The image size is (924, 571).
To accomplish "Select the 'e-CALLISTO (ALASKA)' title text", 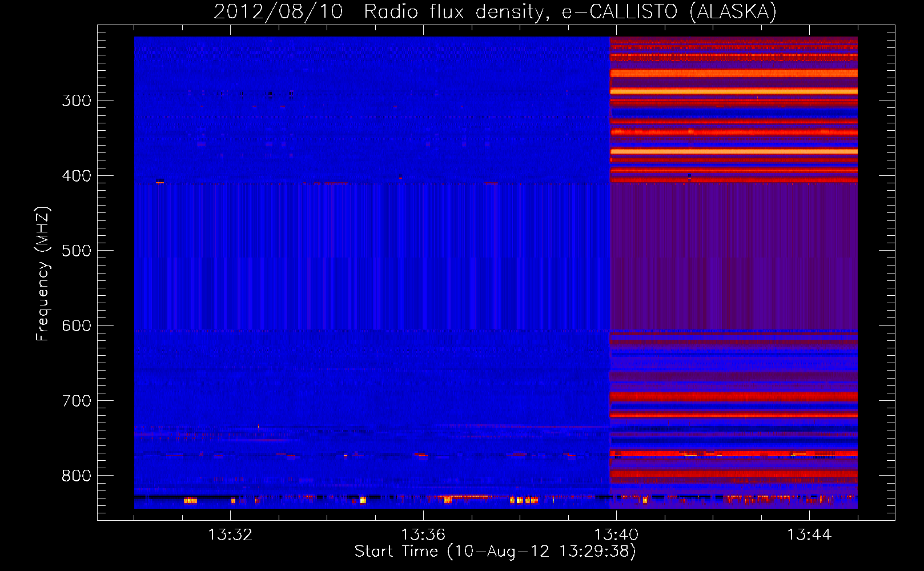I will (x=669, y=11).
